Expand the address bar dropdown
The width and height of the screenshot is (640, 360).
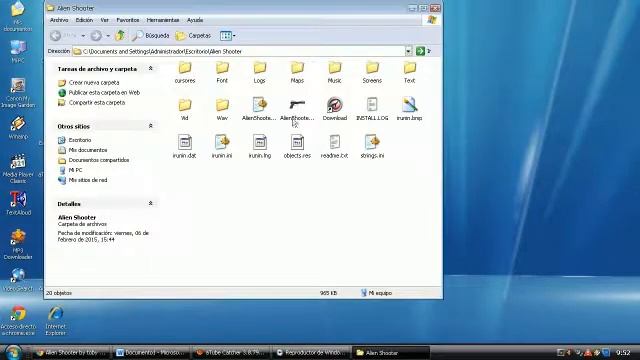tap(408, 51)
